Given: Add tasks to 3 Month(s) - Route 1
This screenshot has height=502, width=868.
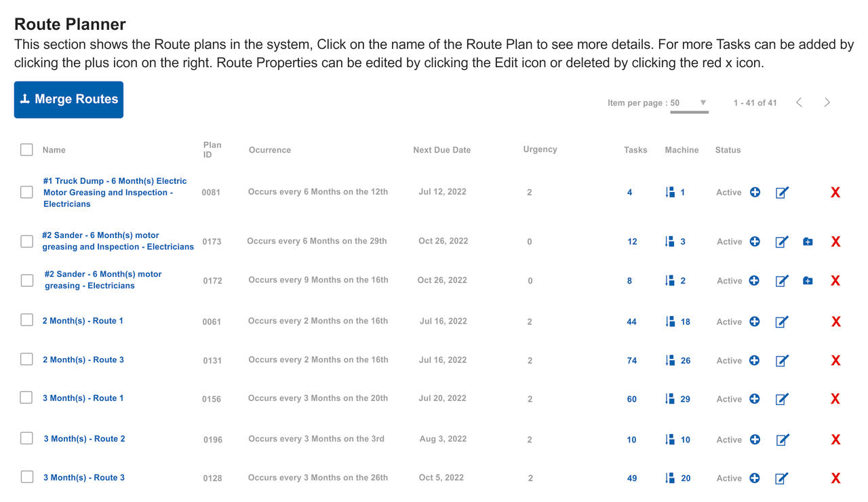Looking at the screenshot, I should (754, 399).
